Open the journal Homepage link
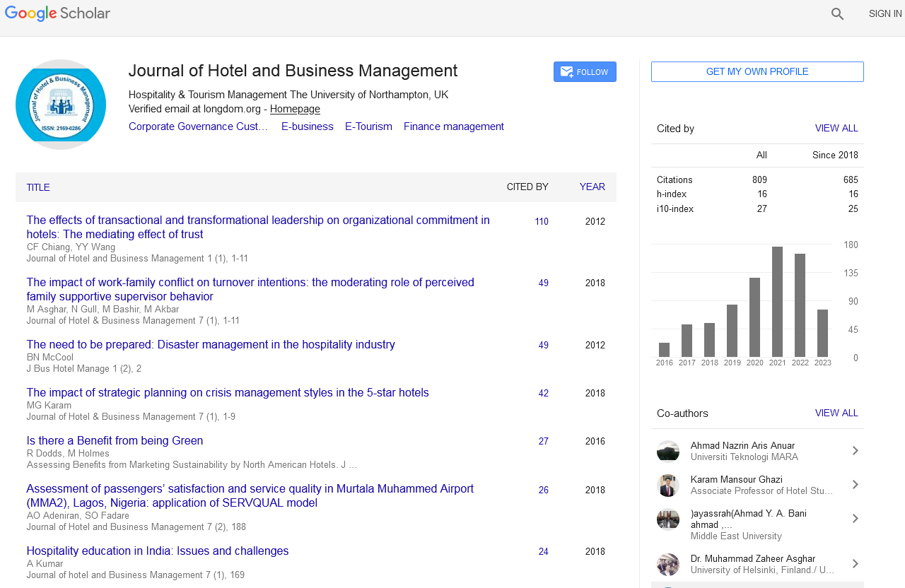905x588 pixels. (x=295, y=109)
